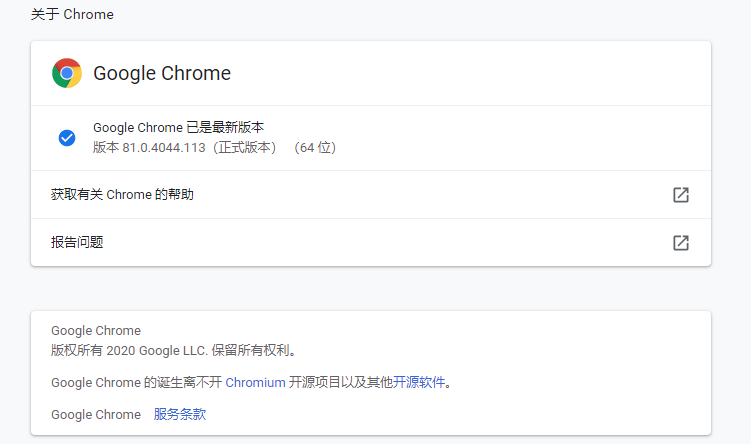The image size is (751, 444).
Task: Click the 'Google Chrome 已是最新版本' status text
Action: (178, 127)
